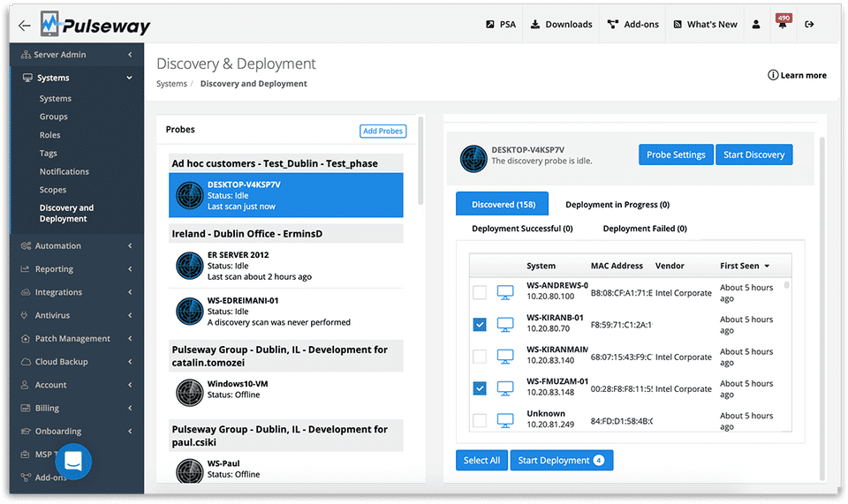Viewport: 848px width, 504px height.
Task: Open Add-ons in top navigation
Action: click(633, 25)
